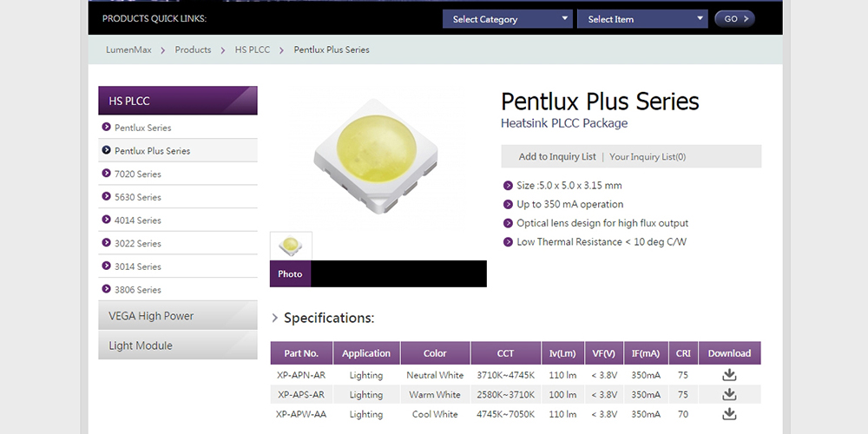
Task: Click the large LED product image
Action: (x=376, y=156)
